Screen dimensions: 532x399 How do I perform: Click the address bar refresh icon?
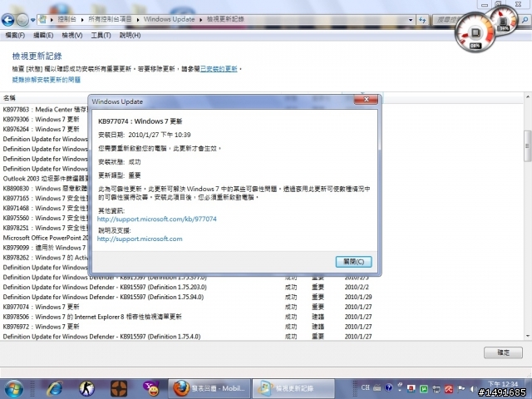(x=422, y=20)
